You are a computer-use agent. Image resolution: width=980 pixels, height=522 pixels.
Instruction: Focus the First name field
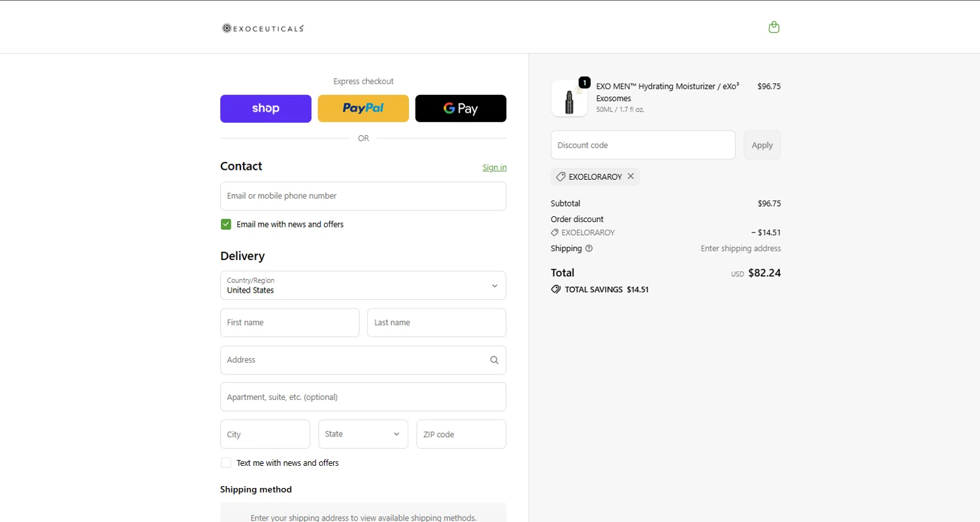coord(290,323)
